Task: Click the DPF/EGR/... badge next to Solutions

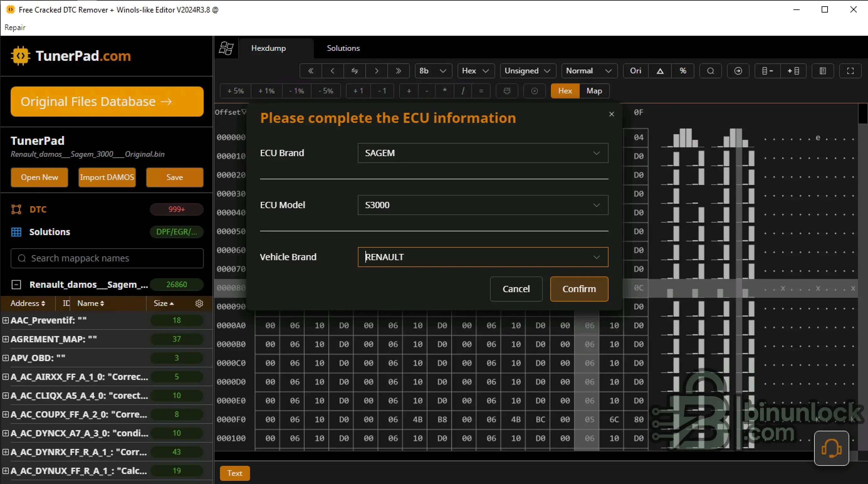Action: pos(176,232)
